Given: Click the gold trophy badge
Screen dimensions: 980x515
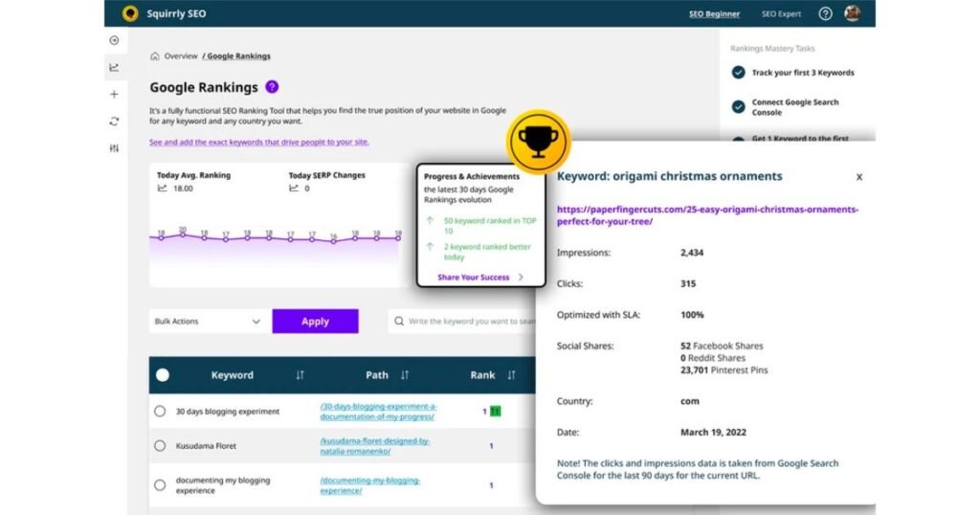Looking at the screenshot, I should [x=538, y=142].
